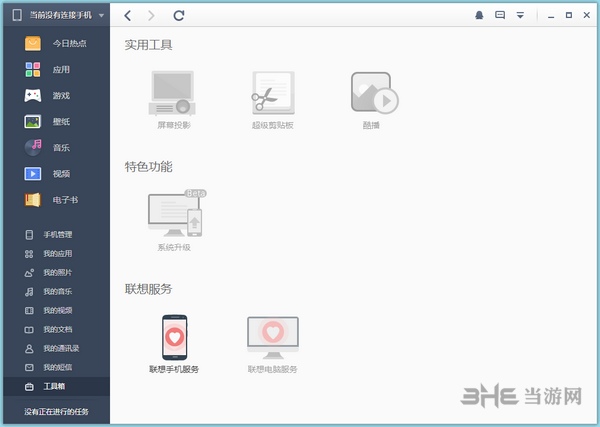Click the 联想手机服务 label text
The height and width of the screenshot is (427, 600).
174,369
